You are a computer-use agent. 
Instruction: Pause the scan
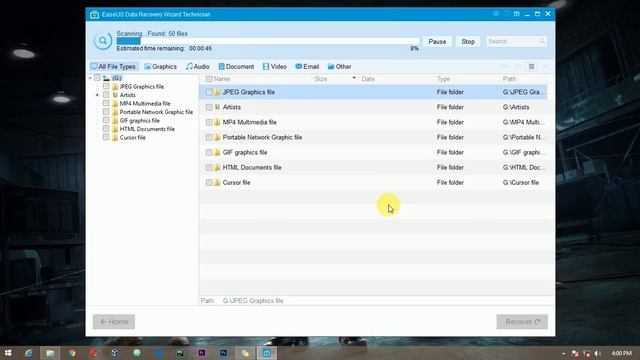pos(437,42)
